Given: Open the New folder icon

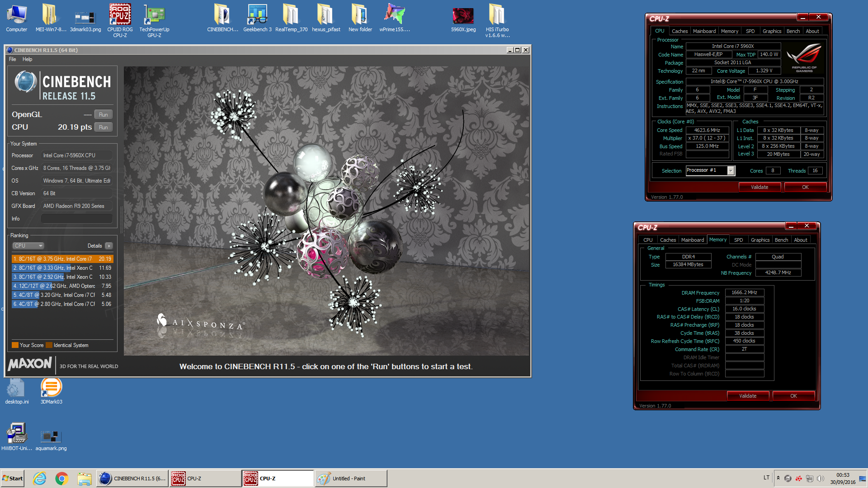Looking at the screenshot, I should (360, 18).
